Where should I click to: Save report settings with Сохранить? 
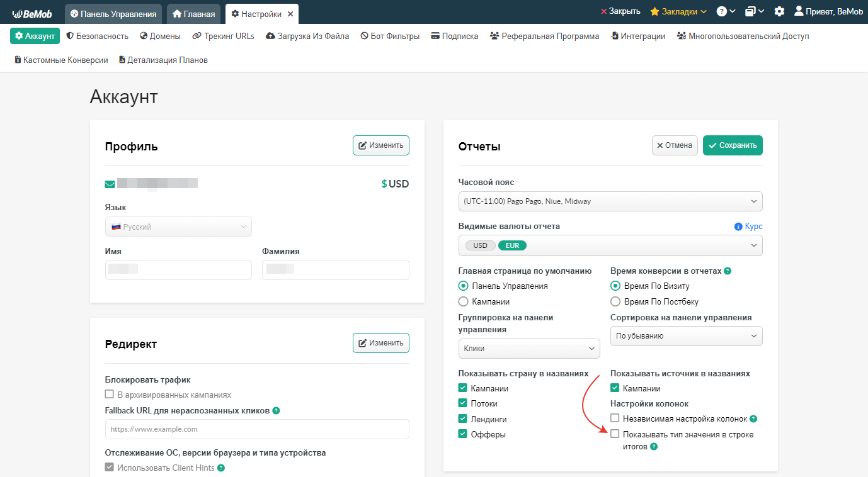pos(733,145)
